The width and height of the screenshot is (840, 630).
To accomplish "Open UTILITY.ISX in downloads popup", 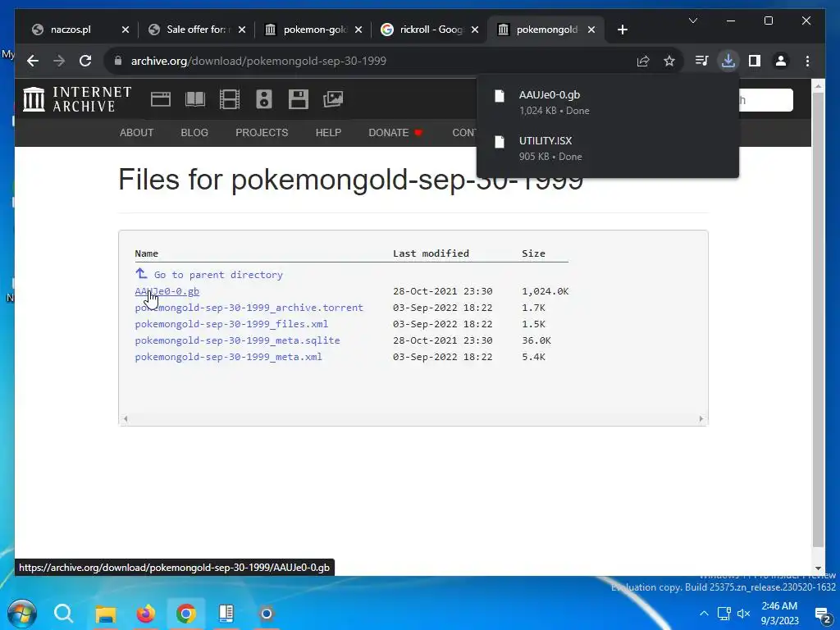I will tap(608, 148).
